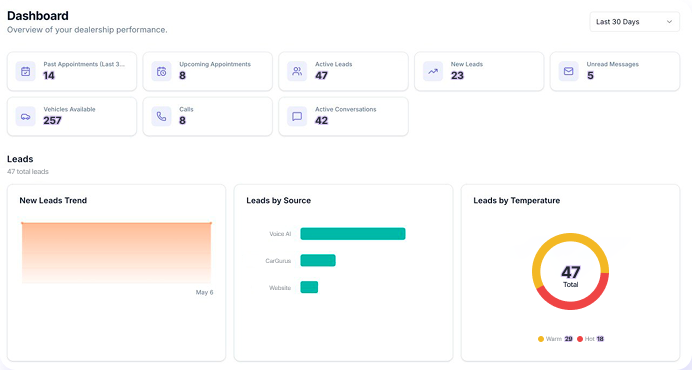Click the Unread Messages envelope icon

coord(568,71)
